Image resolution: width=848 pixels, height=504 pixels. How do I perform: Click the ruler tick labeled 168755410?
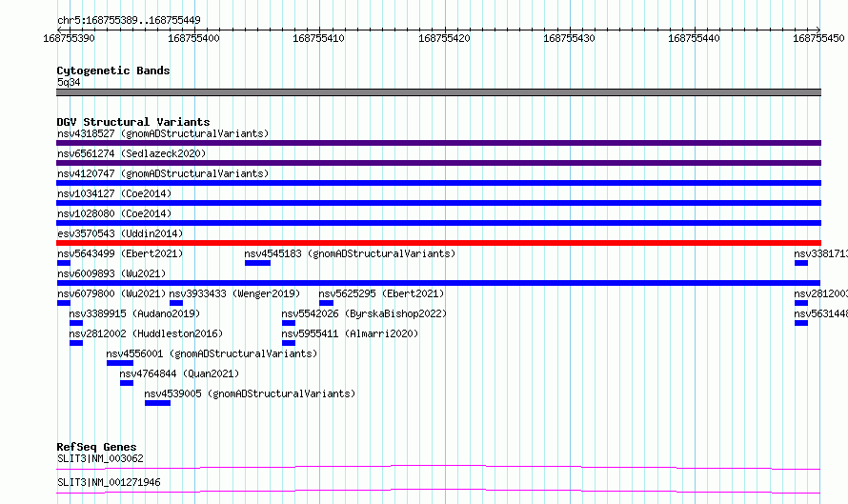point(318,38)
